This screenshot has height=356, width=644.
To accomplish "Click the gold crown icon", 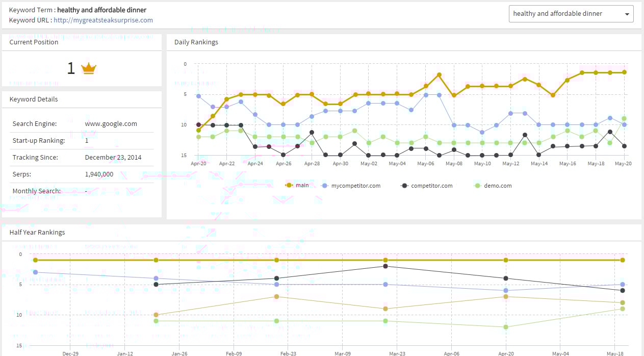I will click(x=89, y=68).
